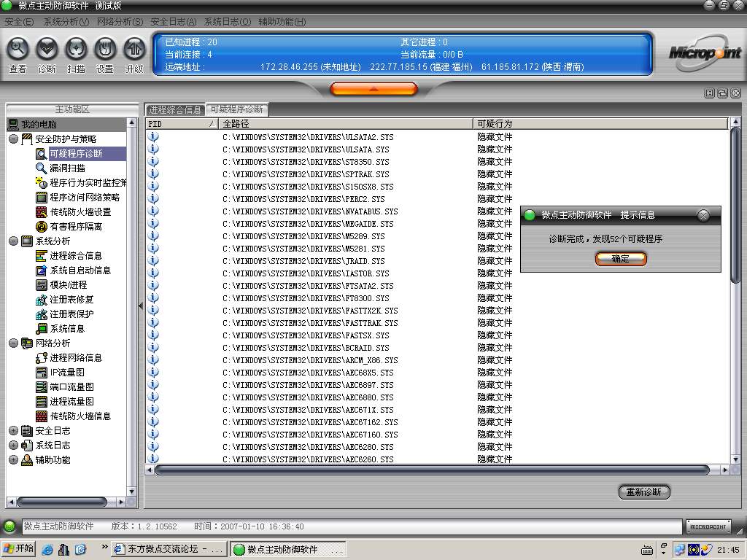This screenshot has width=747, height=560.
Task: Collapse top panel with orange arrow button
Action: [373, 88]
